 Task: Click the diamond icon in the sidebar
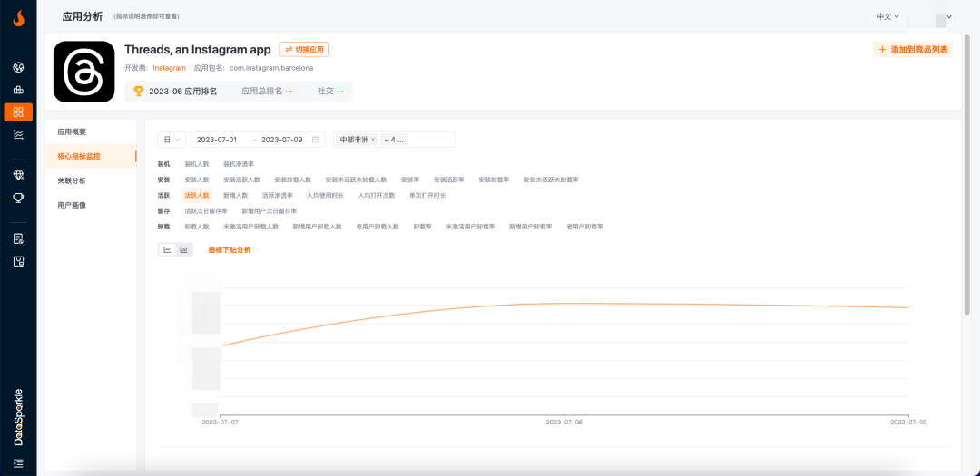coord(18,175)
